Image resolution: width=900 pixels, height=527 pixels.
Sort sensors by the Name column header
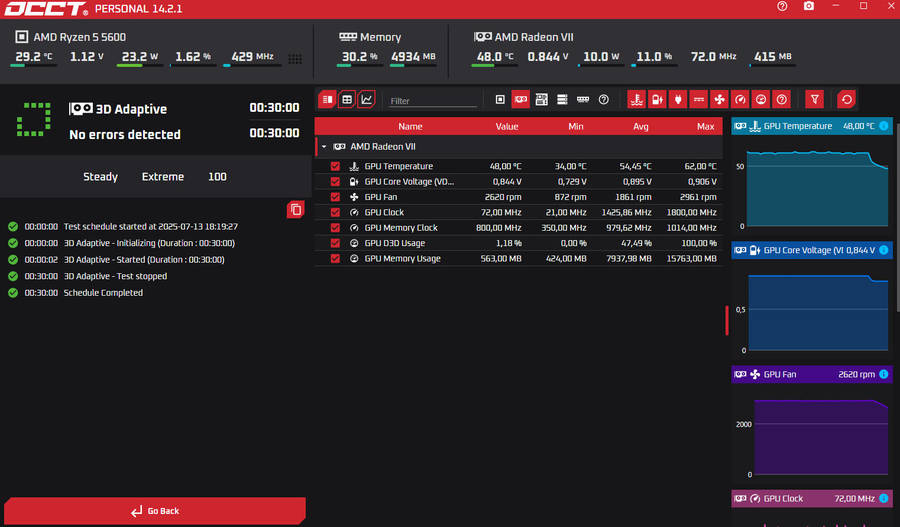point(410,127)
